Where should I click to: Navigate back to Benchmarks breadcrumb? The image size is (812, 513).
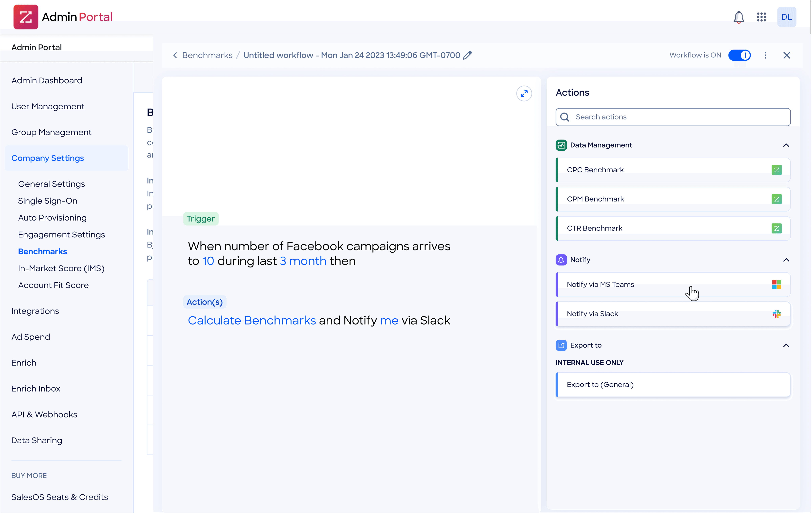pos(207,55)
